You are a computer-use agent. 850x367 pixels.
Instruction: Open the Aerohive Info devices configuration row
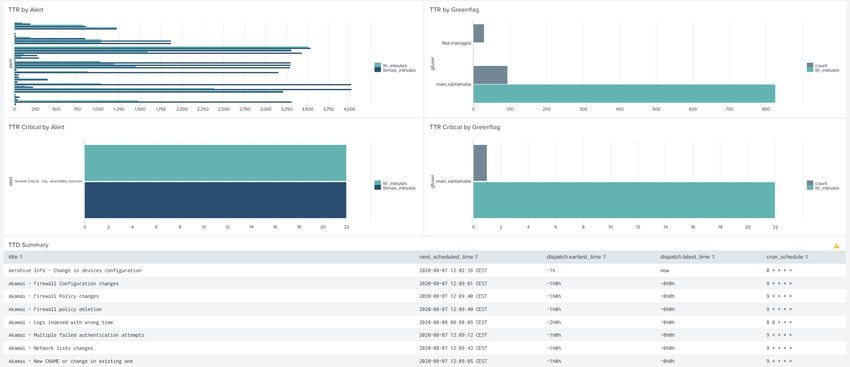click(x=424, y=270)
